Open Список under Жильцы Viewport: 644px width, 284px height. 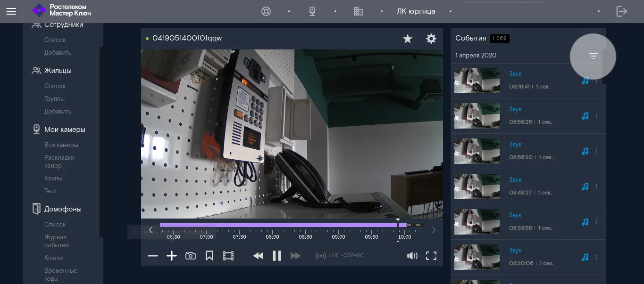pyautogui.click(x=55, y=86)
